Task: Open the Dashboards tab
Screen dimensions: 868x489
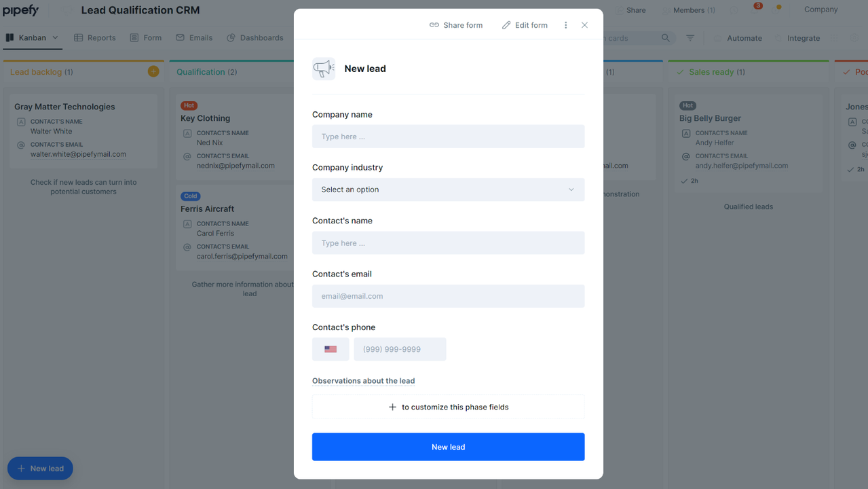Action: coord(255,38)
